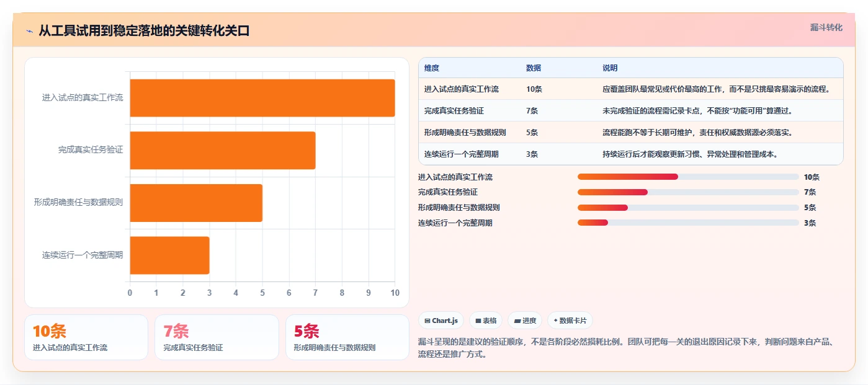
Task: Click the 10条 value right of progress bar
Action: tap(812, 177)
